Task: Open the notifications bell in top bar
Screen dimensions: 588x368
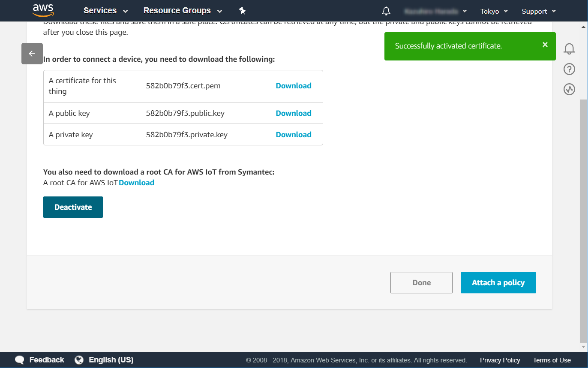Action: coord(386,11)
